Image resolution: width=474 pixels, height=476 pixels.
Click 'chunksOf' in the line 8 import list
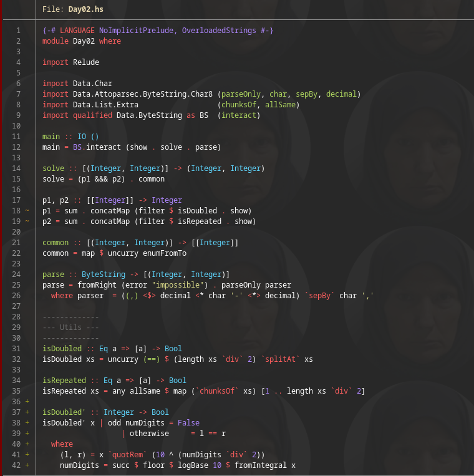(239, 105)
